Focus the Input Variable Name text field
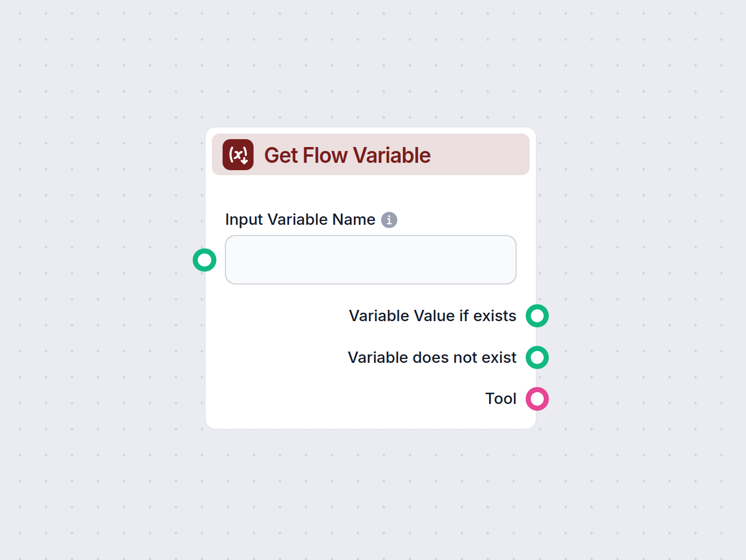Image resolution: width=746 pixels, height=560 pixels. (x=370, y=260)
